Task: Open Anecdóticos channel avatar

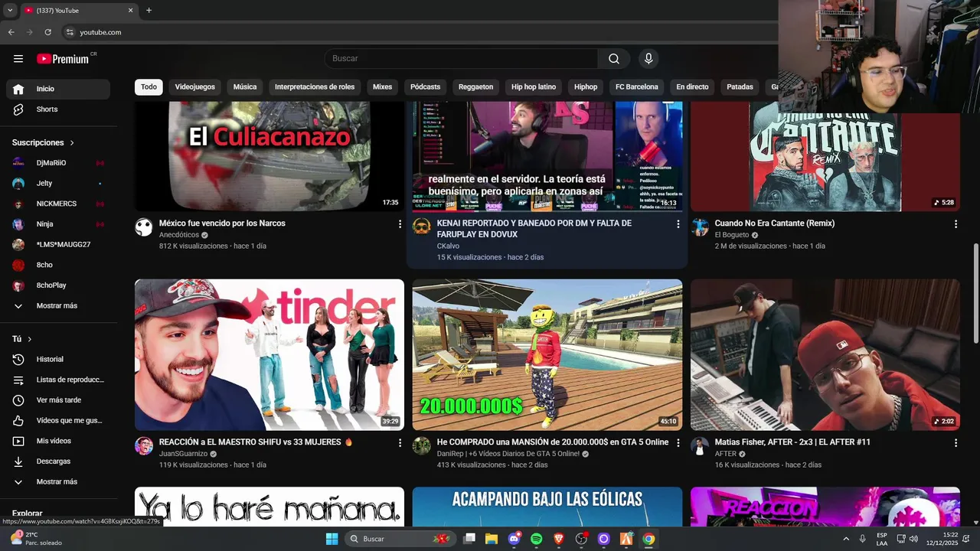Action: pos(144,227)
